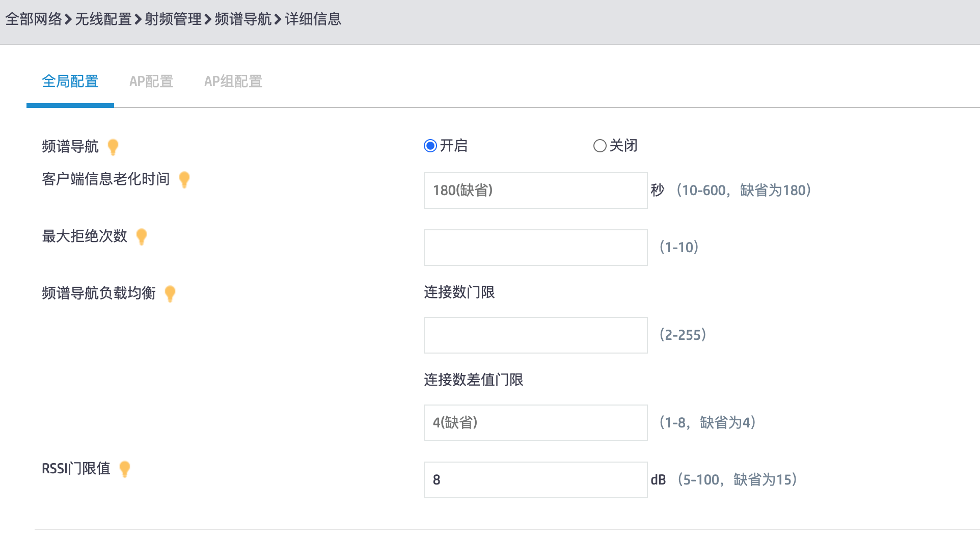
Task: Click the 连接数差值门限 input field
Action: [x=535, y=423]
